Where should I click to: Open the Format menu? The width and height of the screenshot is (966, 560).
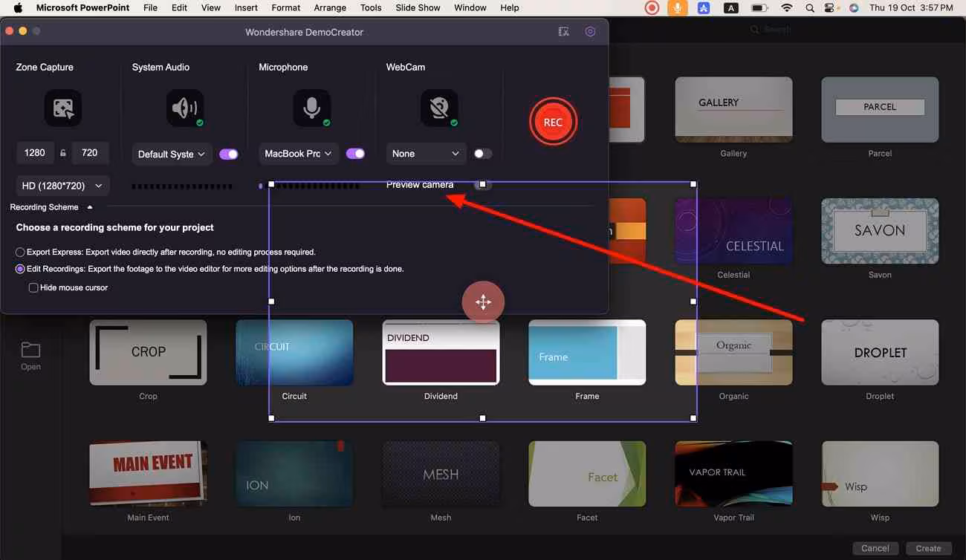pyautogui.click(x=286, y=7)
